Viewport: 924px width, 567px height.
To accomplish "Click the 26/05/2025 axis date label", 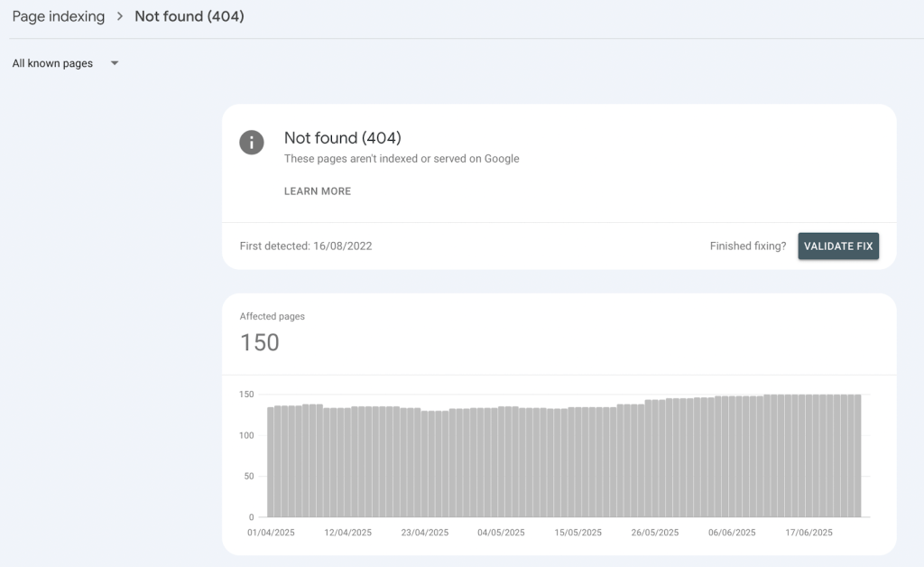I will (x=655, y=532).
